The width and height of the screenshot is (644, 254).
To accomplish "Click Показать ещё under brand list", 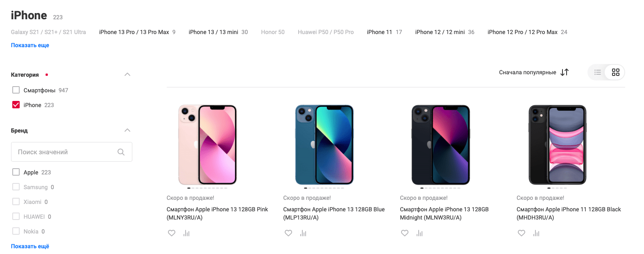I will tap(30, 246).
